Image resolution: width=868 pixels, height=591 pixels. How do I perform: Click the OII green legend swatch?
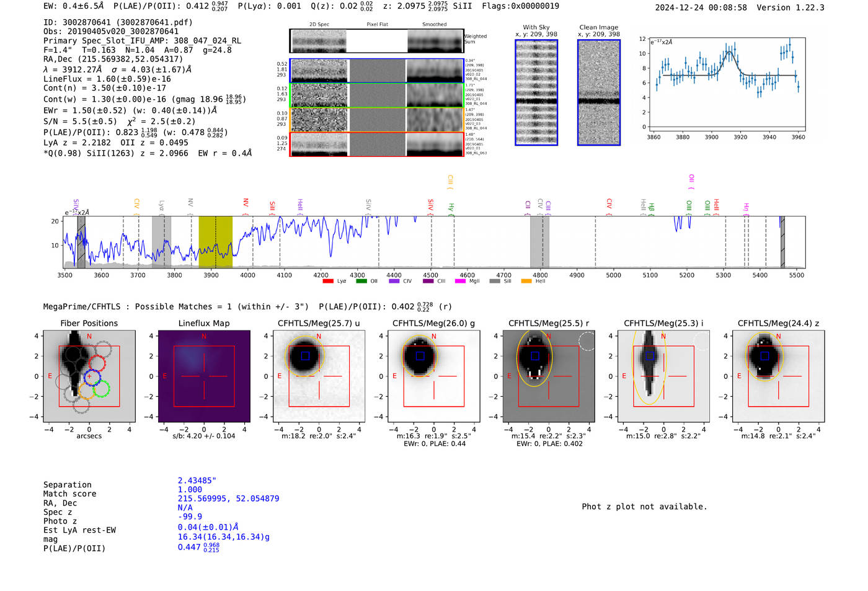tap(361, 281)
